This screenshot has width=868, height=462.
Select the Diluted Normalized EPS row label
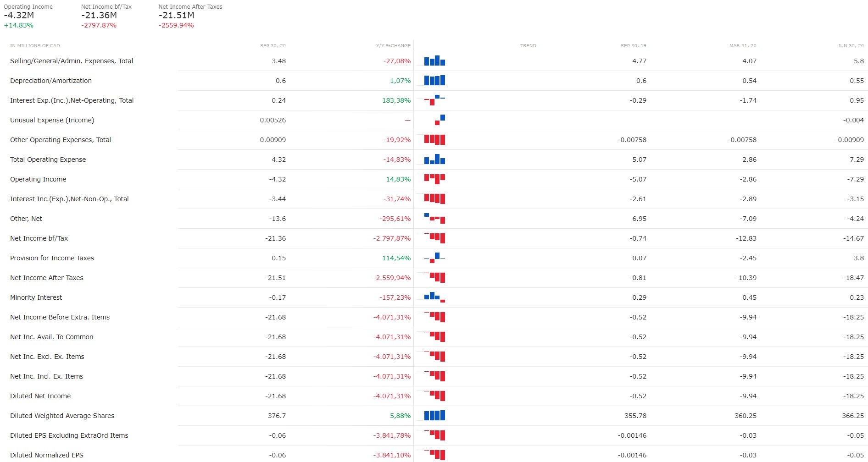tap(47, 455)
